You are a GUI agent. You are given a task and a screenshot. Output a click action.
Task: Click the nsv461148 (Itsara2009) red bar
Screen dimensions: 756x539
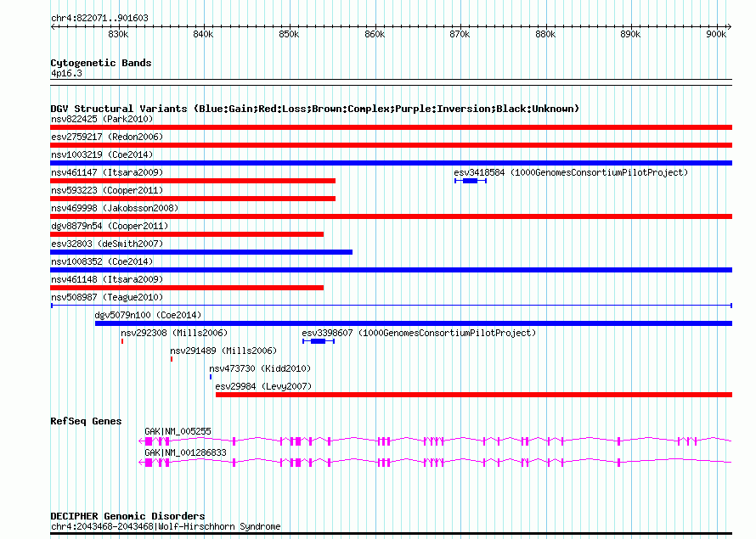click(x=187, y=288)
